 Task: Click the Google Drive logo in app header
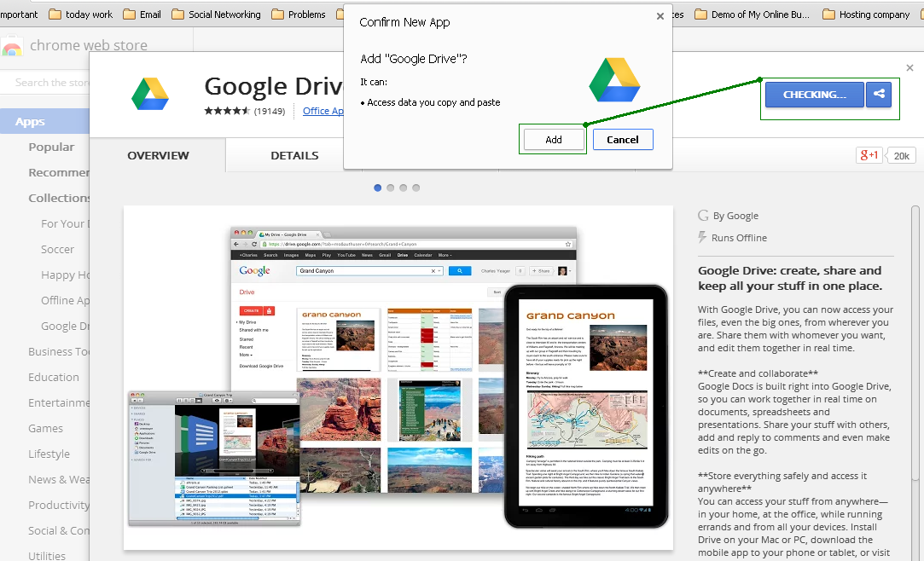pyautogui.click(x=150, y=94)
